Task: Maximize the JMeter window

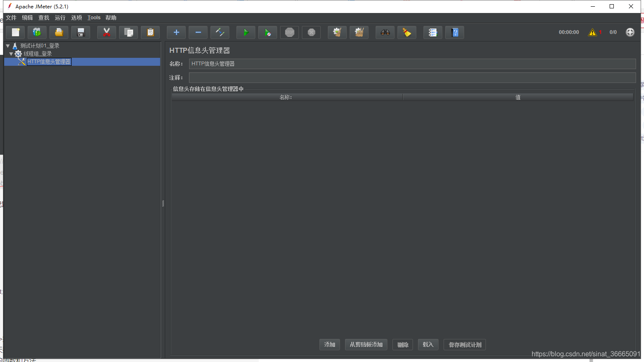Action: point(612,6)
